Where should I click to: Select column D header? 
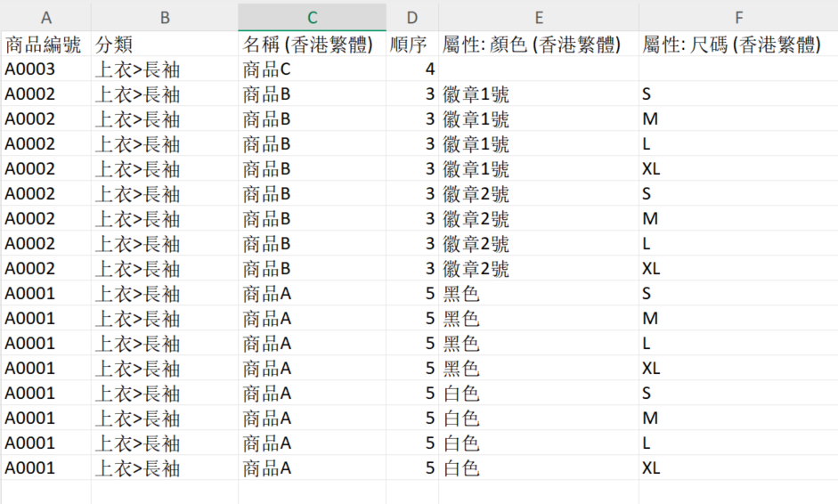click(x=411, y=18)
